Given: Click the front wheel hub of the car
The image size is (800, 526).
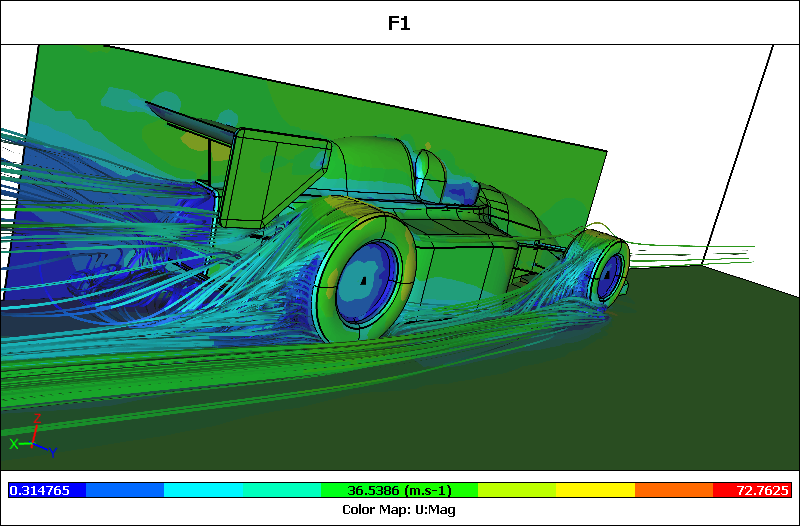Looking at the screenshot, I should tap(610, 277).
